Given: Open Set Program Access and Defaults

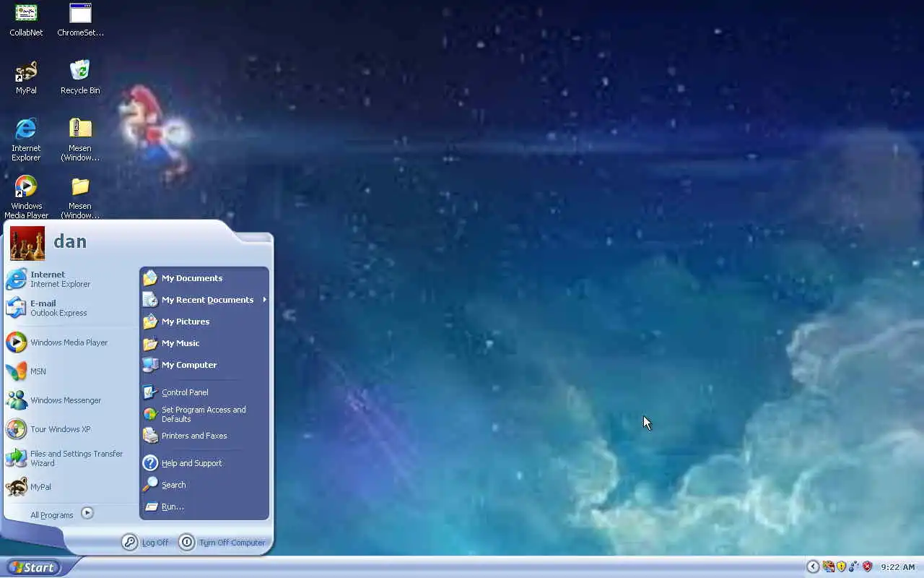Looking at the screenshot, I should click(204, 414).
